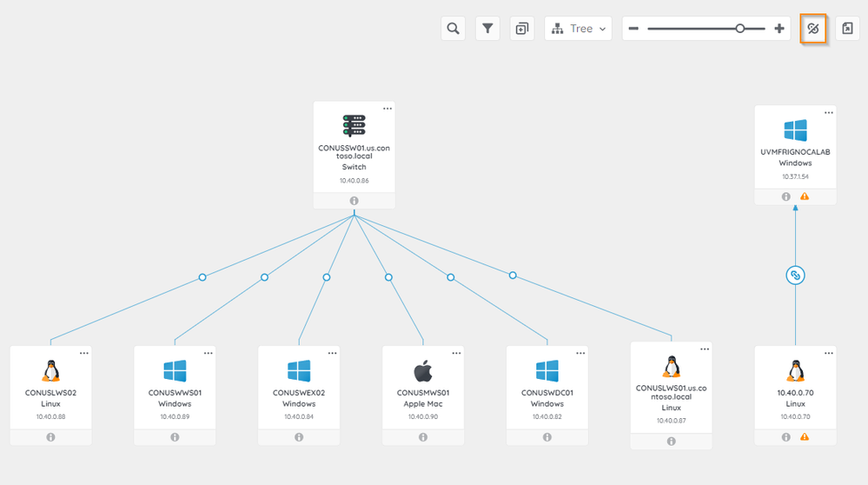The height and width of the screenshot is (485, 868).
Task: Toggle the highlighted hide-links button
Action: [x=812, y=29]
